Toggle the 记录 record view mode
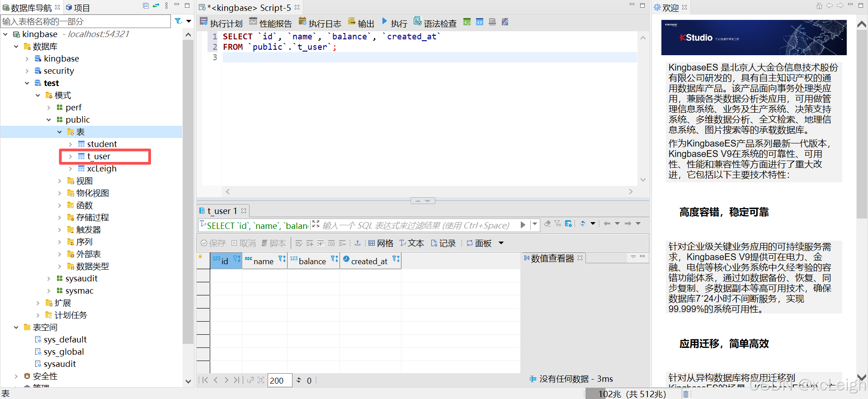This screenshot has height=399, width=868. [x=443, y=243]
